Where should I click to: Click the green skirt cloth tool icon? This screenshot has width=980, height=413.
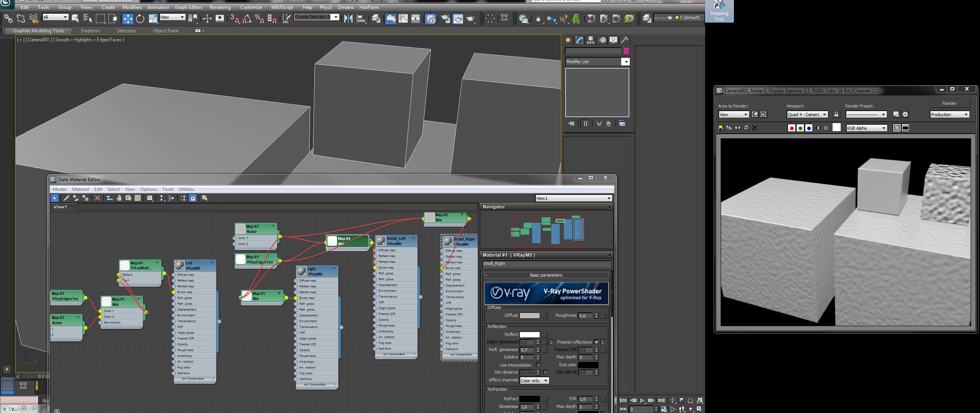(576, 18)
